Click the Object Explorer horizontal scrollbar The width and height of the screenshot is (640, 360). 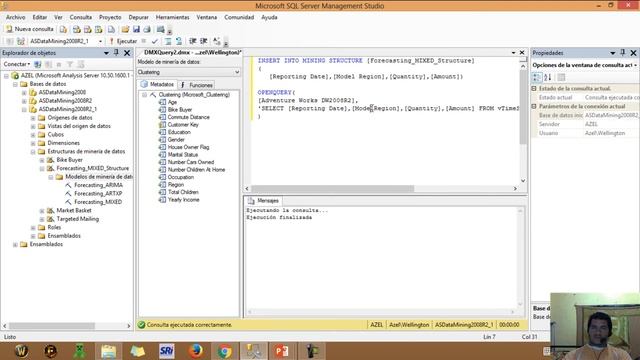[52, 326]
